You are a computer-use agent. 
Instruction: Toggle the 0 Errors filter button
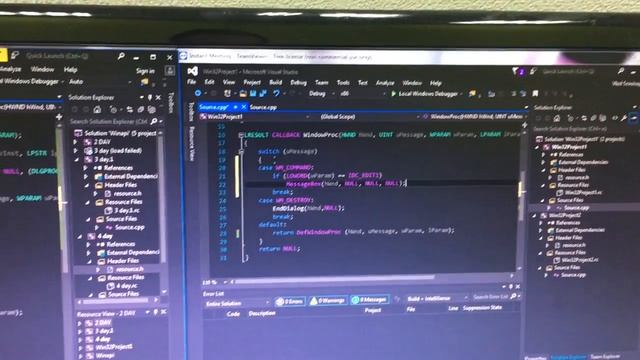point(290,301)
